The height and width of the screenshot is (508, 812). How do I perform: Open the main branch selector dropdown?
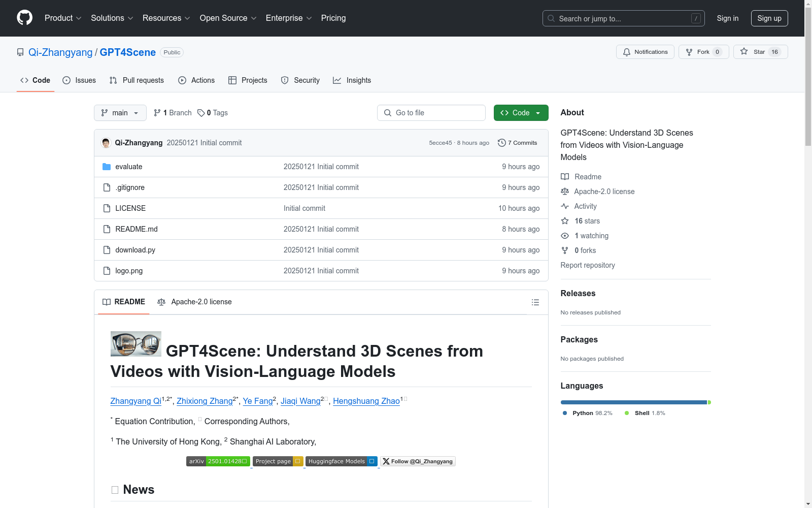tap(120, 113)
